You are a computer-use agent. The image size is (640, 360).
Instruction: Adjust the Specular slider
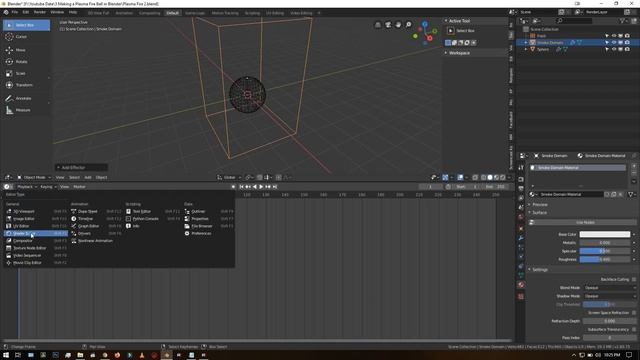tap(605, 251)
